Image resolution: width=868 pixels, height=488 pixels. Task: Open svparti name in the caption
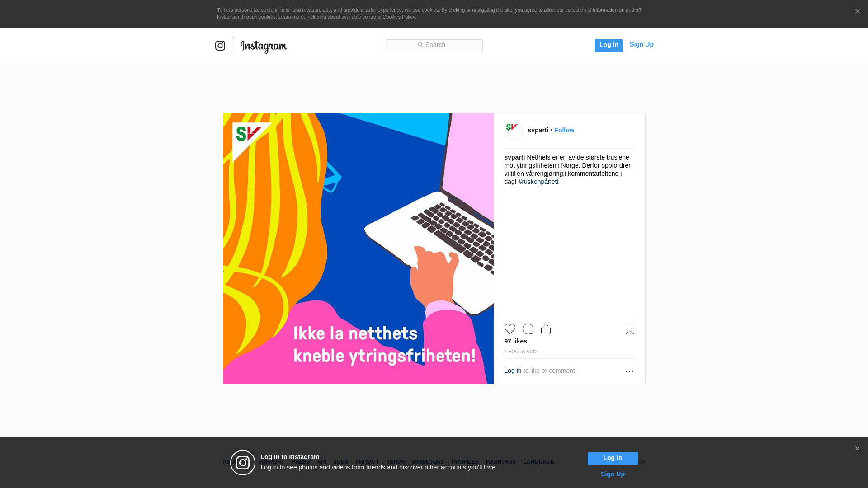(514, 157)
